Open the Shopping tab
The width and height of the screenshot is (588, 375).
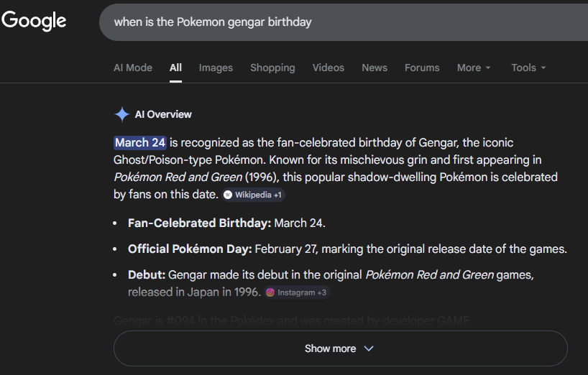tap(272, 68)
